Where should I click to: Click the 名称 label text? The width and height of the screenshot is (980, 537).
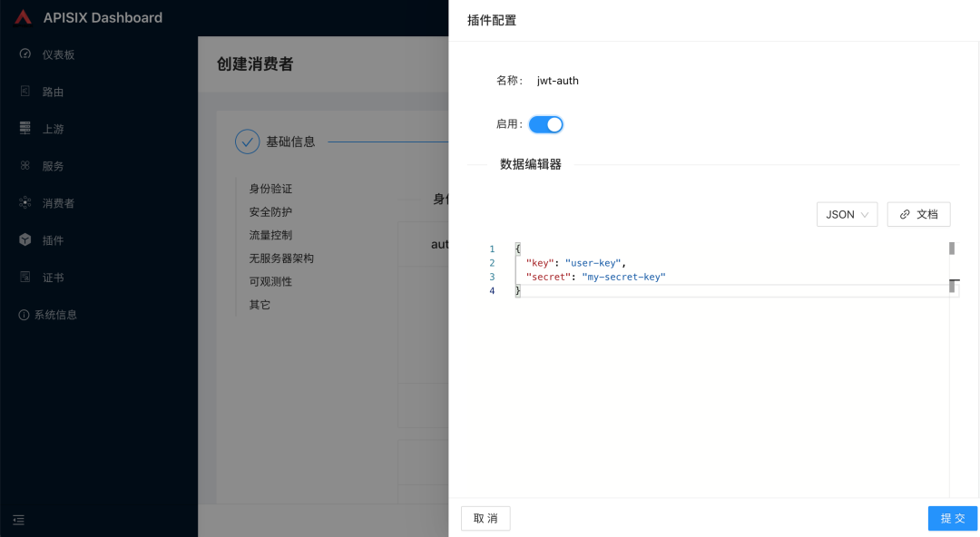pyautogui.click(x=508, y=81)
